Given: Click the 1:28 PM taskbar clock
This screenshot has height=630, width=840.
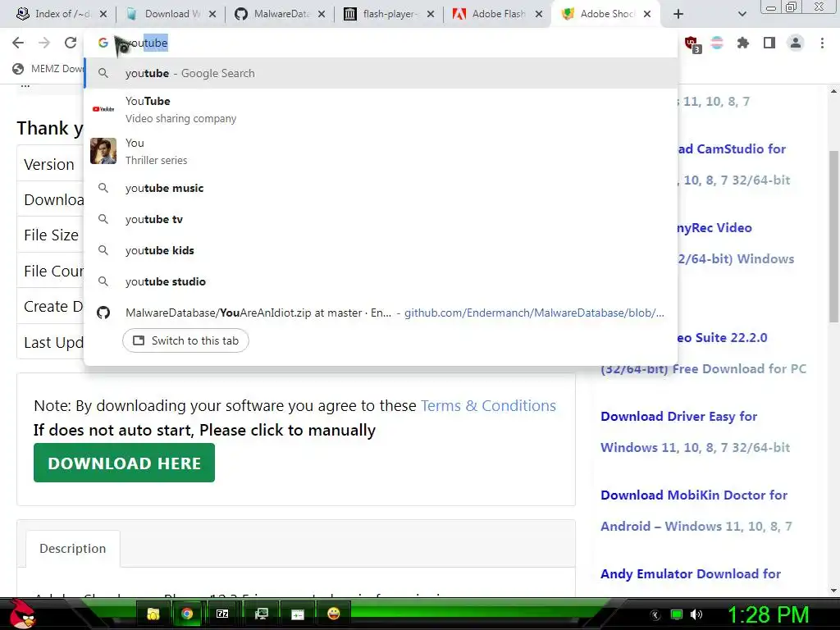Looking at the screenshot, I should coord(768,614).
